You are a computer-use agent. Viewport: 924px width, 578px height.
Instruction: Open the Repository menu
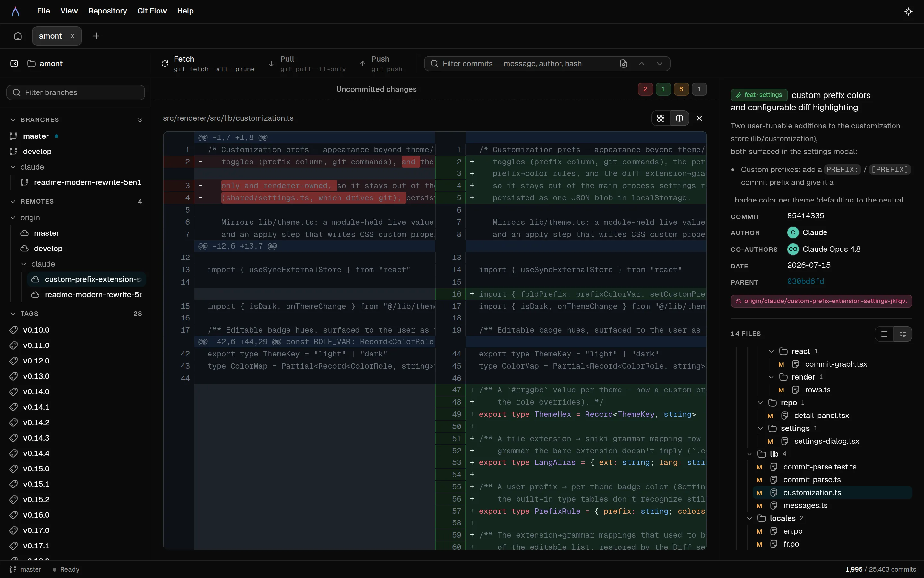108,11
